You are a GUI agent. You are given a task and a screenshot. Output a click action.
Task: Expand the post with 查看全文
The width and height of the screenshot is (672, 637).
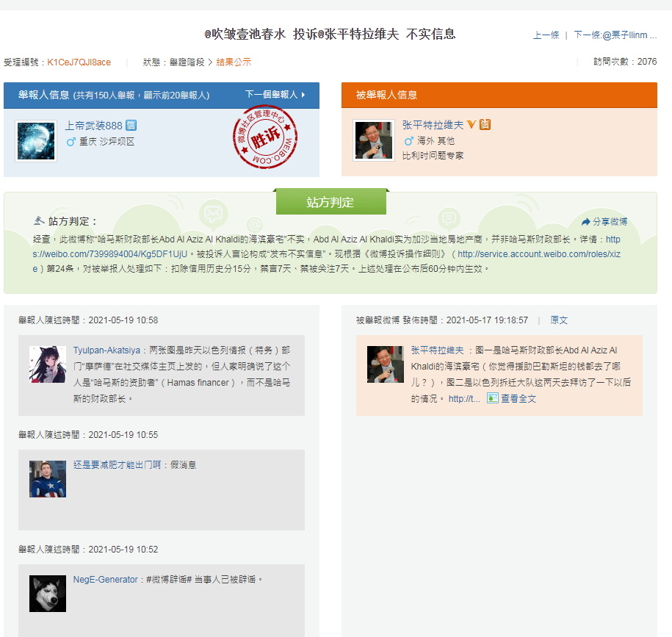coord(519,399)
